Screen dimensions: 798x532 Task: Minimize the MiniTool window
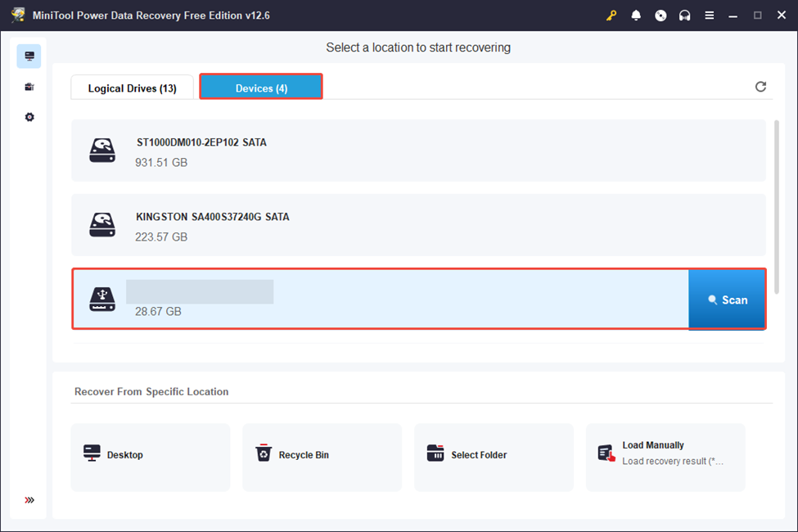733,16
